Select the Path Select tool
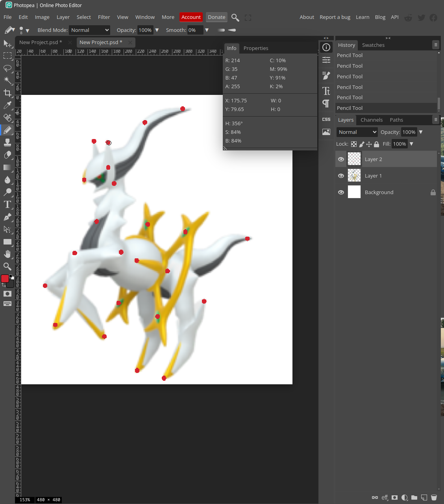This screenshot has height=504, width=444. pyautogui.click(x=7, y=229)
